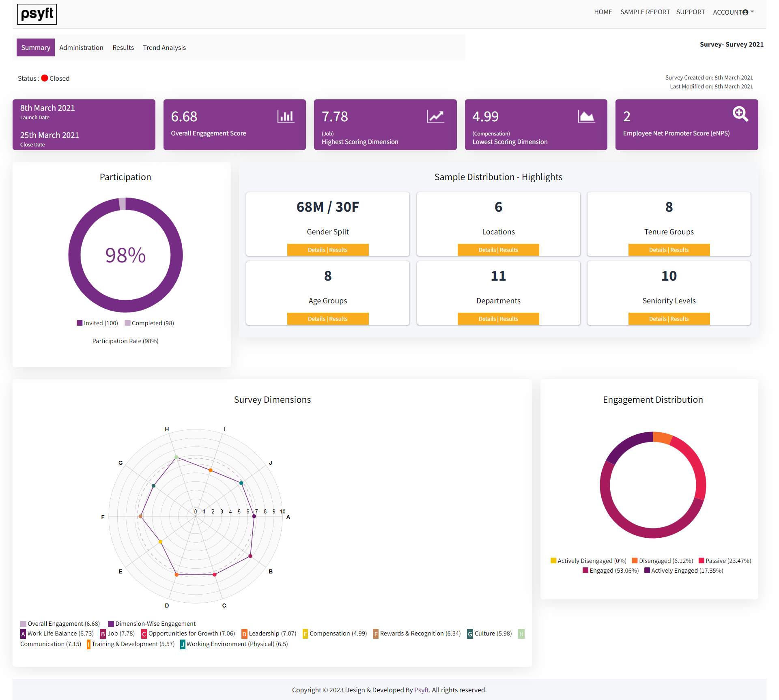
Task: Click the area chart icon on Lowest Scoring Dimension
Action: 587,117
